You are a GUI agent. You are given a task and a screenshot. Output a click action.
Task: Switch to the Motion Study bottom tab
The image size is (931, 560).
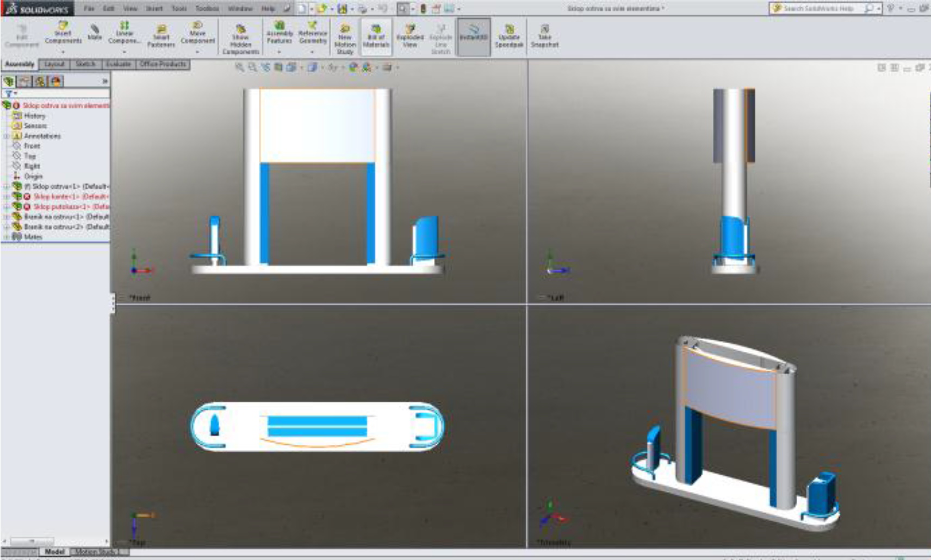tap(96, 552)
